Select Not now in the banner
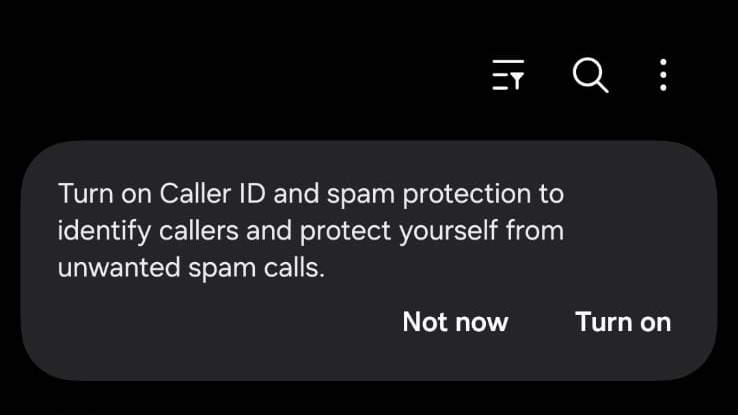Image resolution: width=738 pixels, height=415 pixels. pos(455,322)
